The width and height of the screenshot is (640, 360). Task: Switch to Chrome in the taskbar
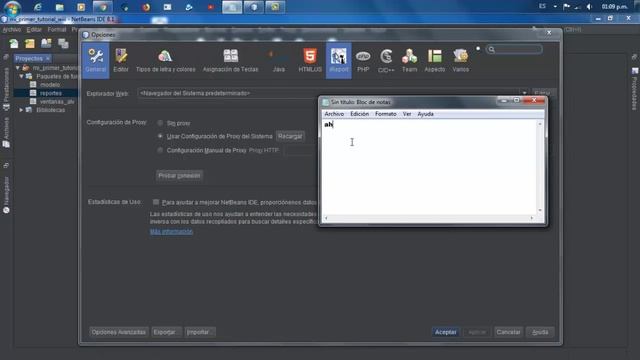(102, 7)
